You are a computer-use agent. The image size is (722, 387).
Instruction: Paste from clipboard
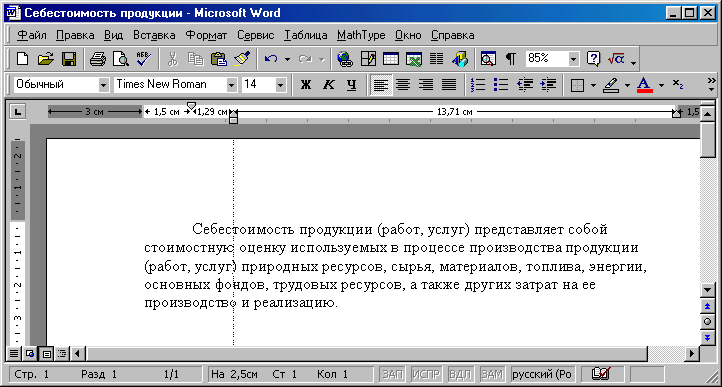pyautogui.click(x=219, y=59)
